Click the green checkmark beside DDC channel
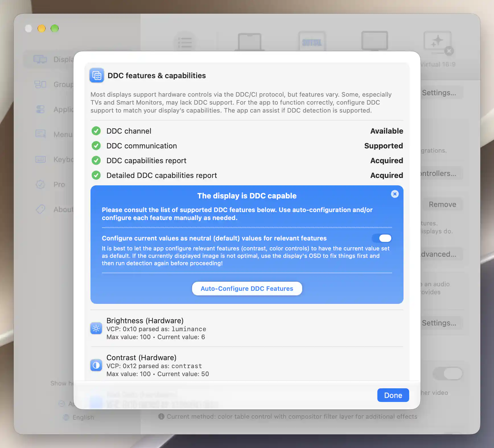 pyautogui.click(x=96, y=131)
